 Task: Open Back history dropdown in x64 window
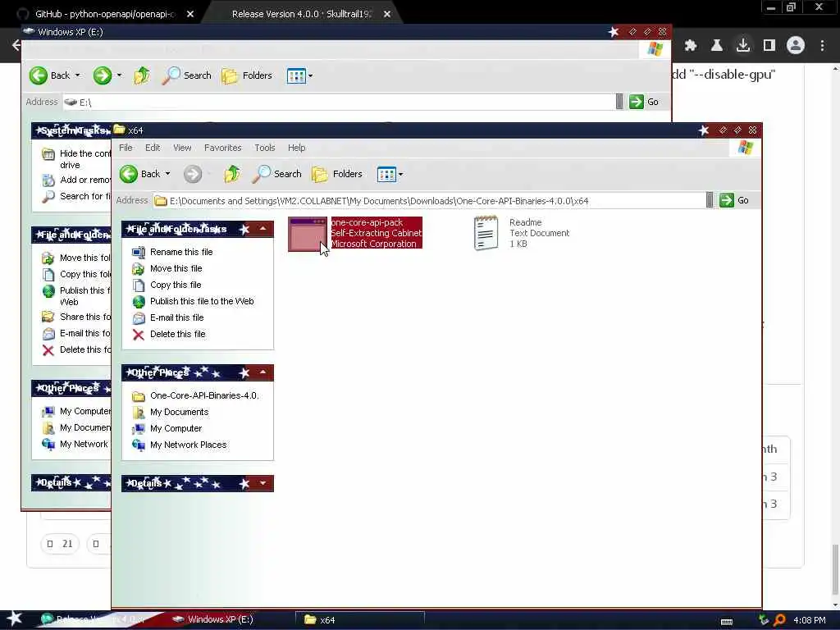click(167, 174)
